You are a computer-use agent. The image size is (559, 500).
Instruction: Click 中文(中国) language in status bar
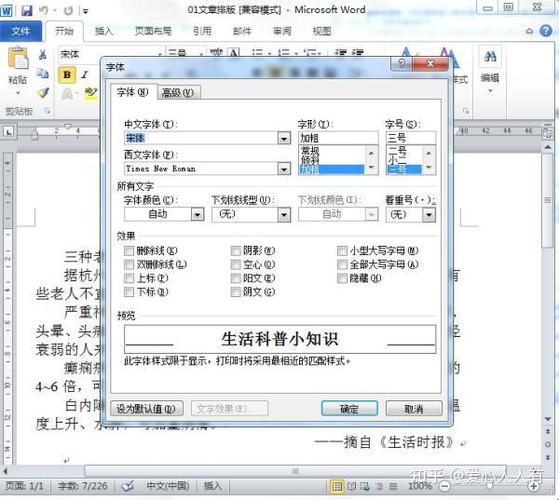point(168,486)
